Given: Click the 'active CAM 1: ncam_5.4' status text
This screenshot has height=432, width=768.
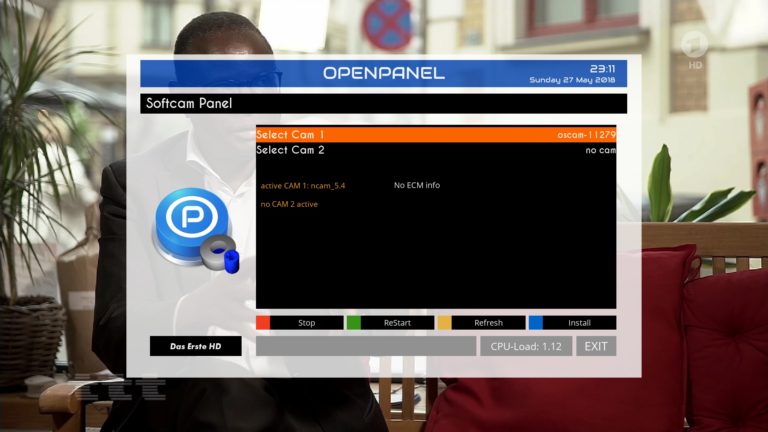Looking at the screenshot, I should pyautogui.click(x=303, y=186).
